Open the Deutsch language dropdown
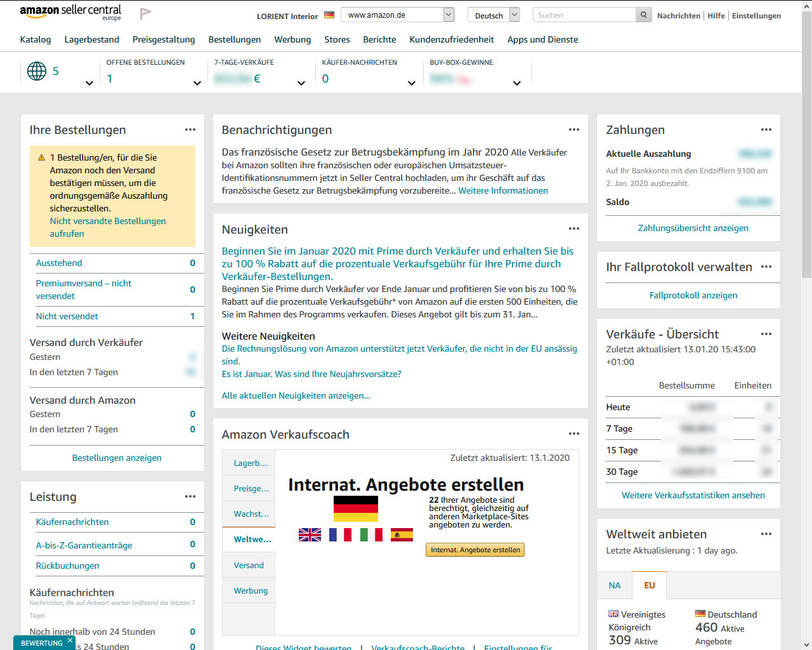 494,15
